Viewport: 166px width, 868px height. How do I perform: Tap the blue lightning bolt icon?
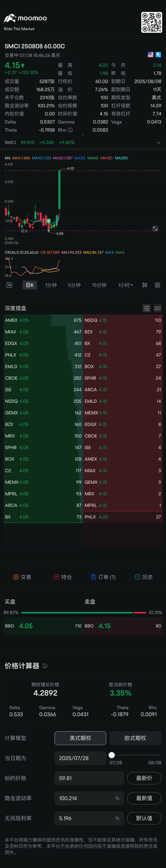[158, 55]
